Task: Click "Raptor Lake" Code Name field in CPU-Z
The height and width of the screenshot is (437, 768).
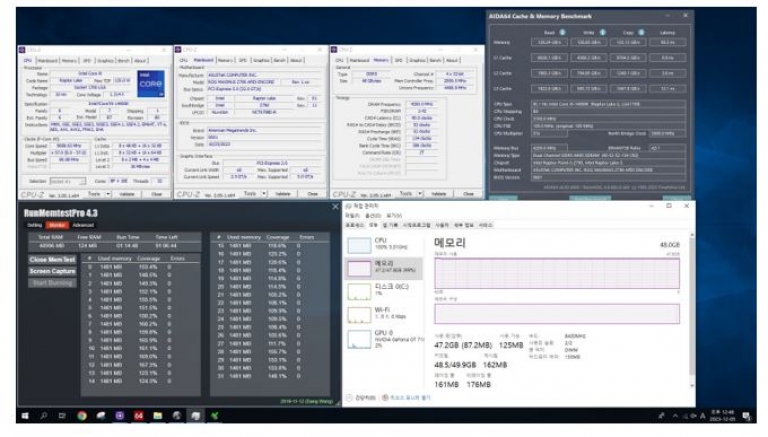Action: pyautogui.click(x=71, y=80)
